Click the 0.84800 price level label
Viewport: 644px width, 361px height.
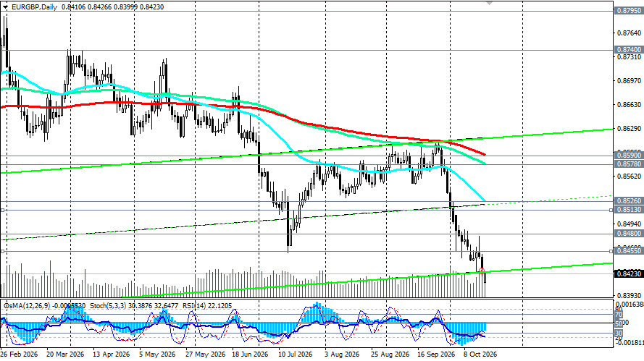[629, 234]
